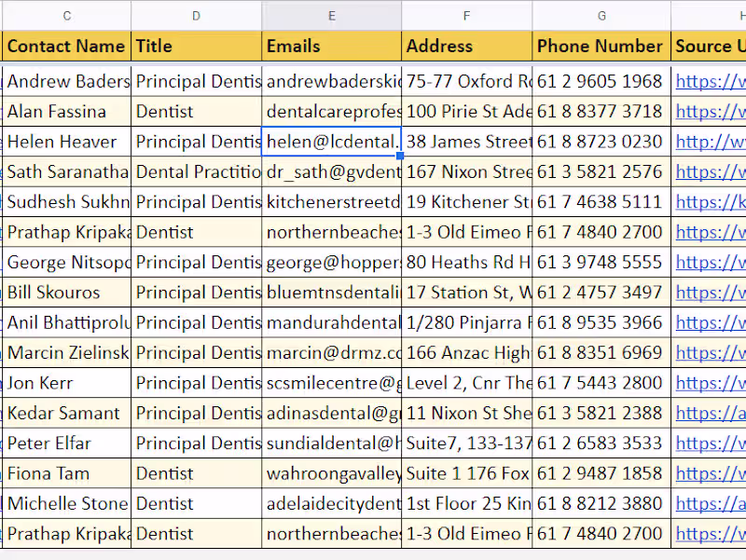Open the hyperlink in Helen Heaver's row
The width and height of the screenshot is (746, 560).
[709, 142]
